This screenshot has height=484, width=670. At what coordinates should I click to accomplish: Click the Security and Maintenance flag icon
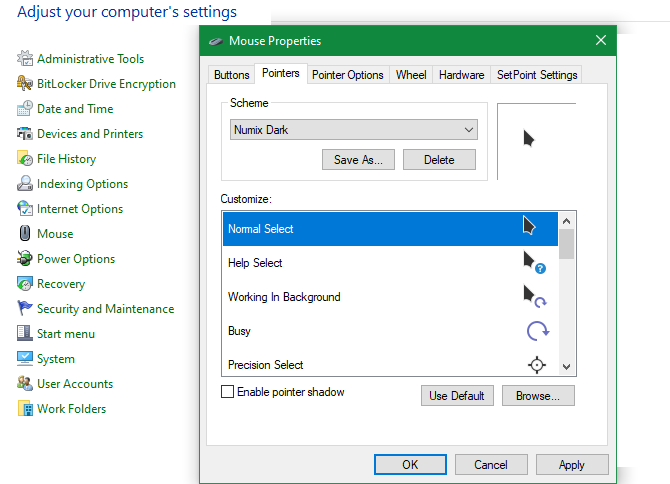(x=25, y=308)
